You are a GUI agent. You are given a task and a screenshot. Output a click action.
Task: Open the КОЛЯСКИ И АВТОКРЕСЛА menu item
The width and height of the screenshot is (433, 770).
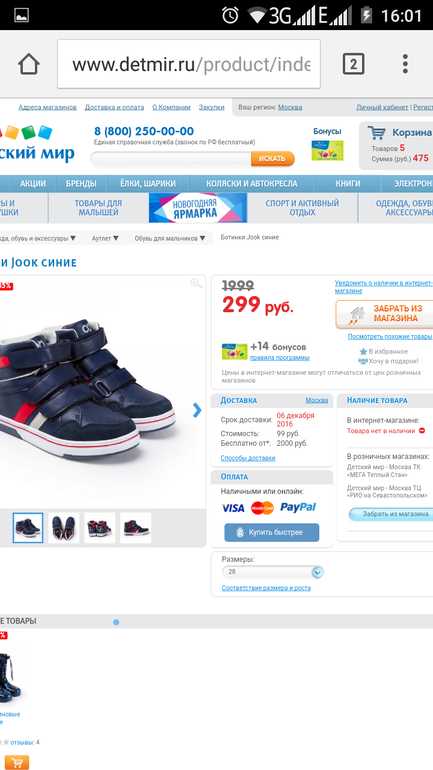pyautogui.click(x=251, y=184)
